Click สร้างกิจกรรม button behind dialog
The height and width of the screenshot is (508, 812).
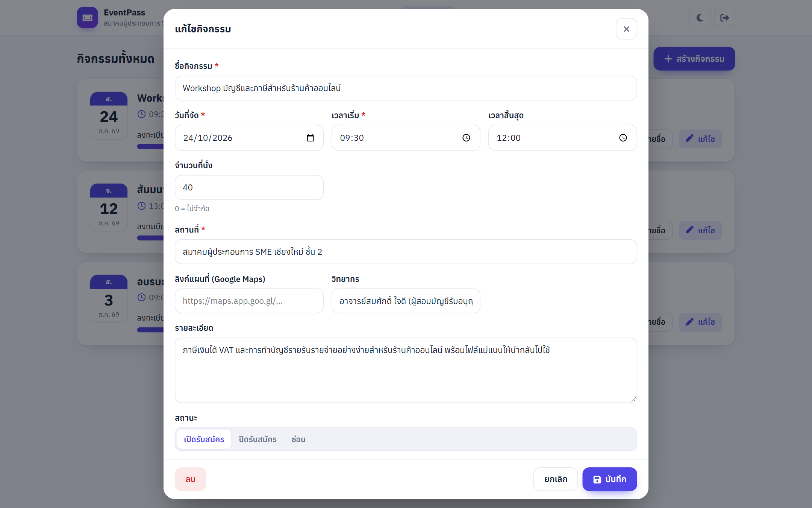(x=694, y=59)
